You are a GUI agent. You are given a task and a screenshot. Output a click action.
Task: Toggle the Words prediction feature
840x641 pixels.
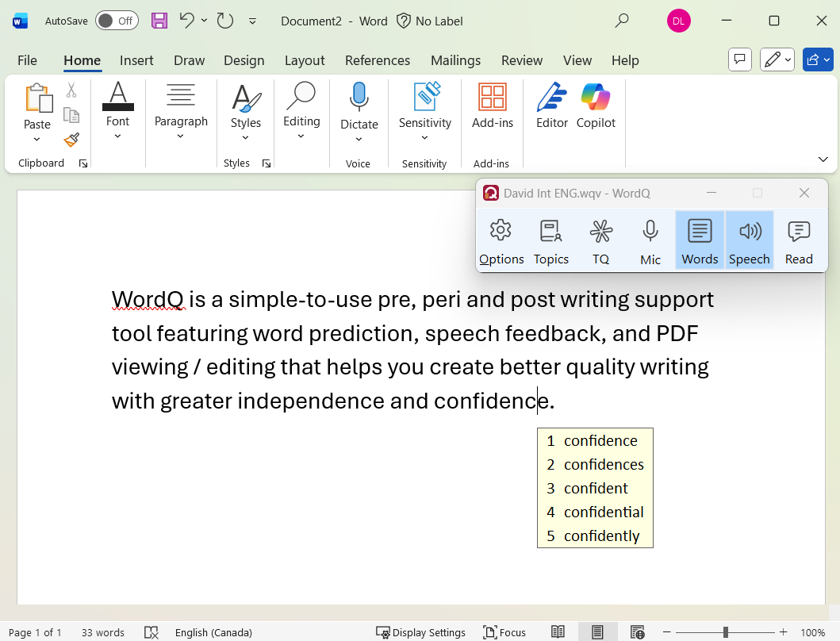tap(699, 239)
